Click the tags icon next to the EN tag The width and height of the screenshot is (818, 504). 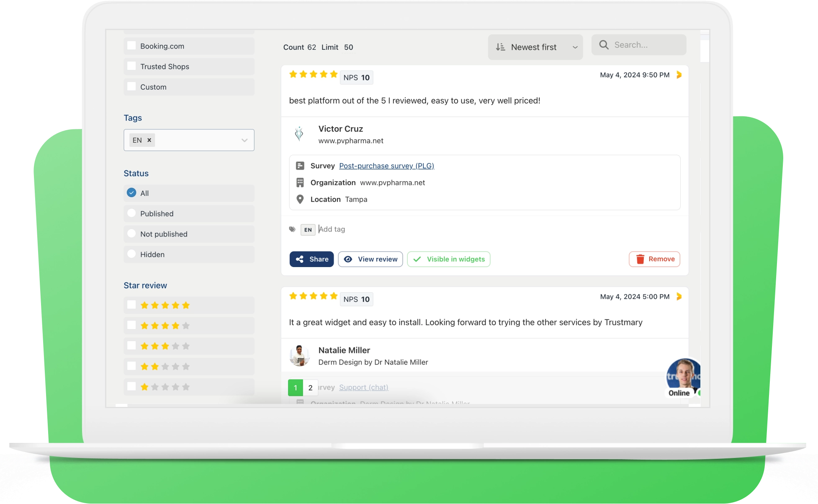(x=292, y=229)
